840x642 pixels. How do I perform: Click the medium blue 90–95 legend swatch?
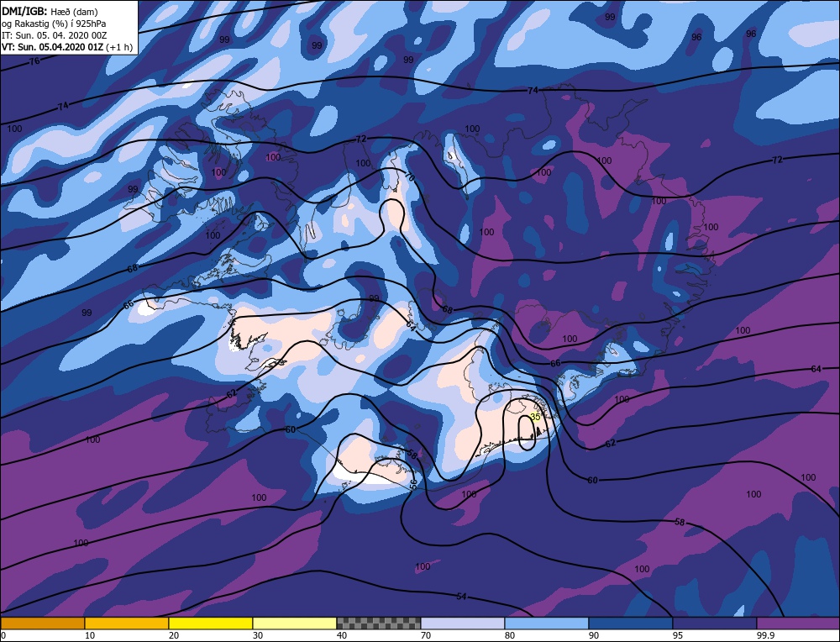pos(631,623)
